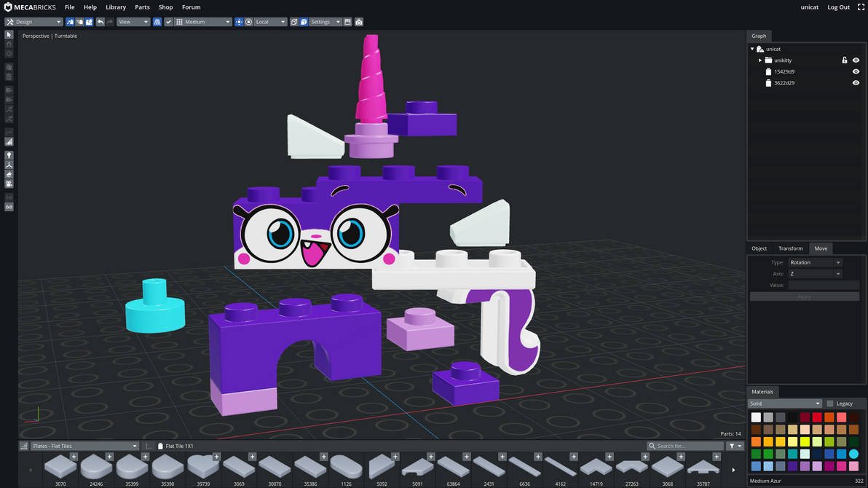
Task: Open the trash/delete icon on the left toolbar
Action: [x=9, y=76]
